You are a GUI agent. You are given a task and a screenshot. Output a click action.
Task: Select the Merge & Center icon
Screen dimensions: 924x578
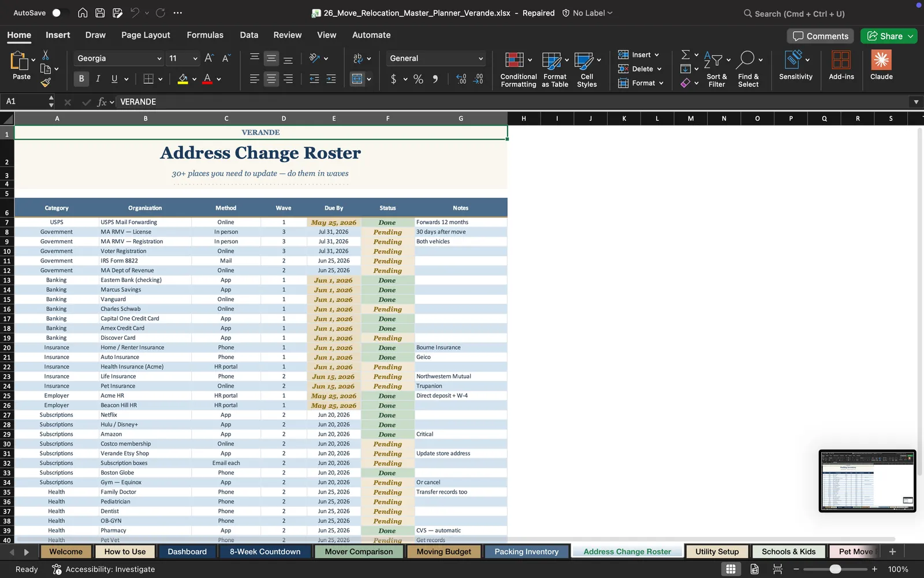tap(357, 79)
